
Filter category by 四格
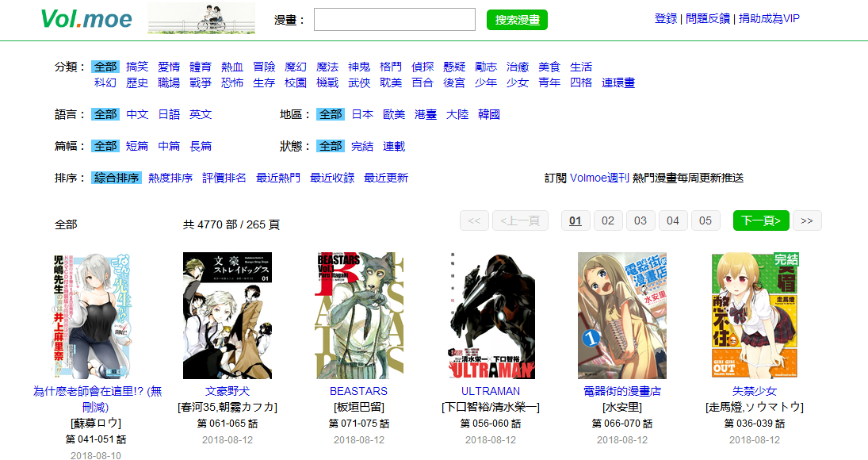(581, 82)
